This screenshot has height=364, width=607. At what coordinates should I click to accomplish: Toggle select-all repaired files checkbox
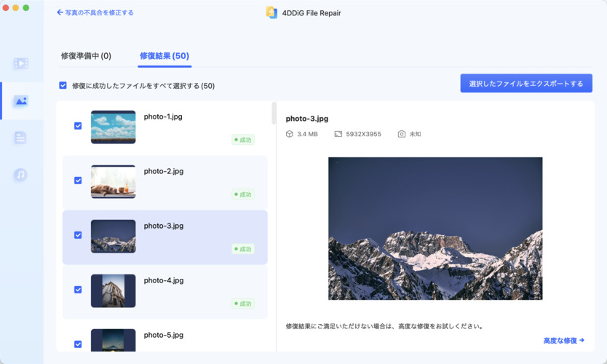[x=63, y=85]
